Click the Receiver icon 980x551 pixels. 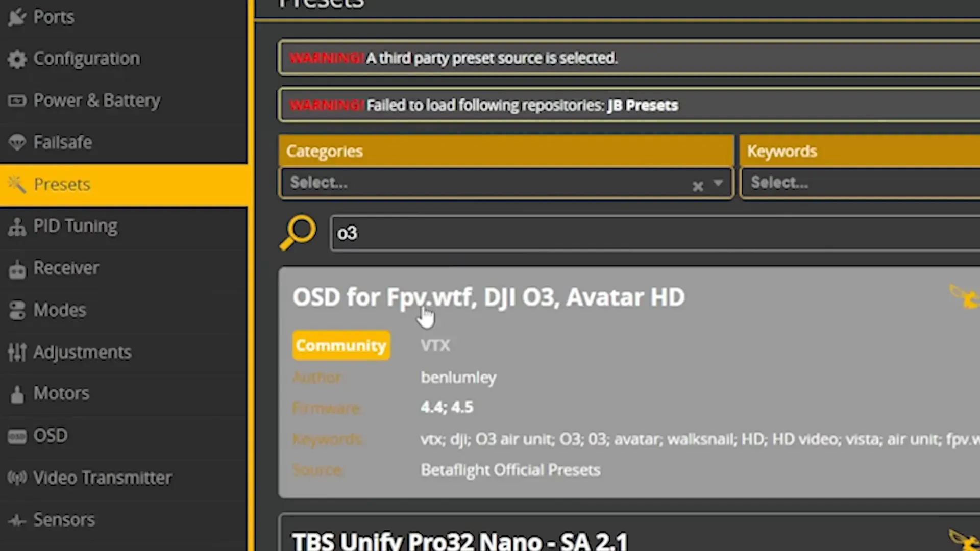tap(17, 269)
